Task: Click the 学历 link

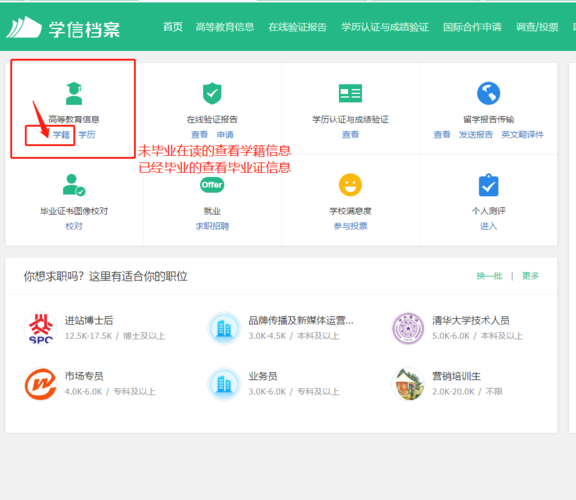Action: click(87, 134)
